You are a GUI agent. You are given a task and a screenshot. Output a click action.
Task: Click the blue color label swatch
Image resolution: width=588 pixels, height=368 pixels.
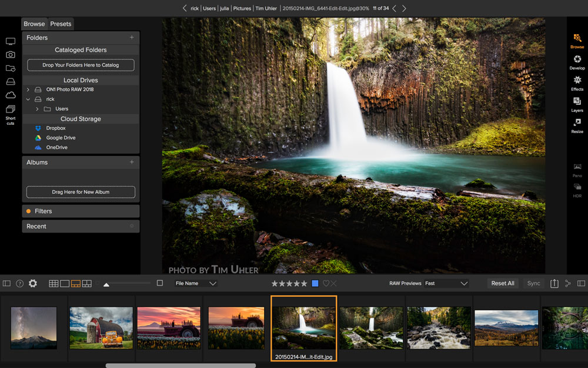pyautogui.click(x=315, y=283)
